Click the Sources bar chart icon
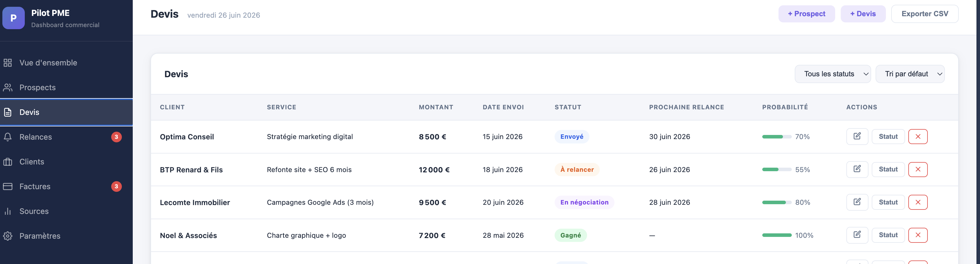This screenshot has width=980, height=264. point(8,211)
